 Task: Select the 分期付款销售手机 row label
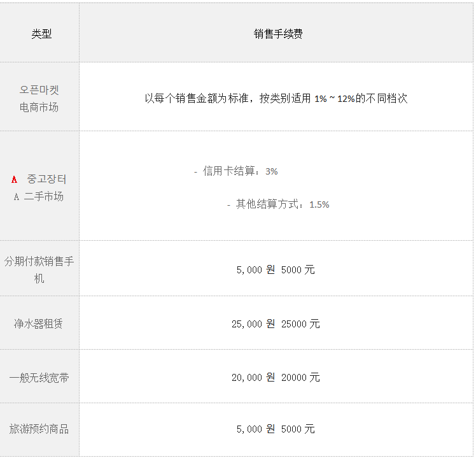coord(39,269)
